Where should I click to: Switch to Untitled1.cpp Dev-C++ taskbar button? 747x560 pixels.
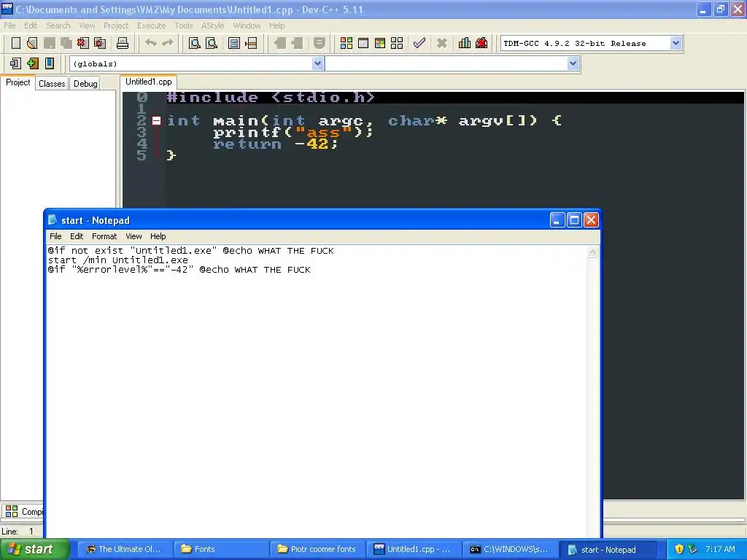[x=414, y=549]
